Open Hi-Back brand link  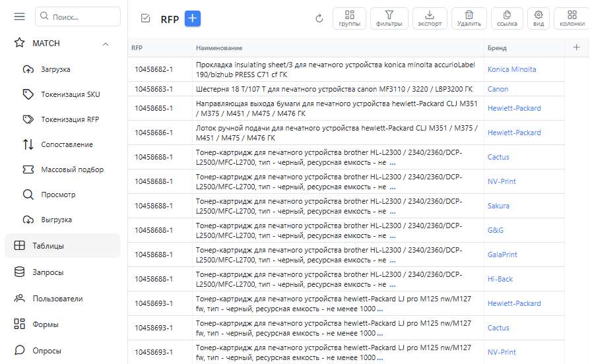point(500,279)
